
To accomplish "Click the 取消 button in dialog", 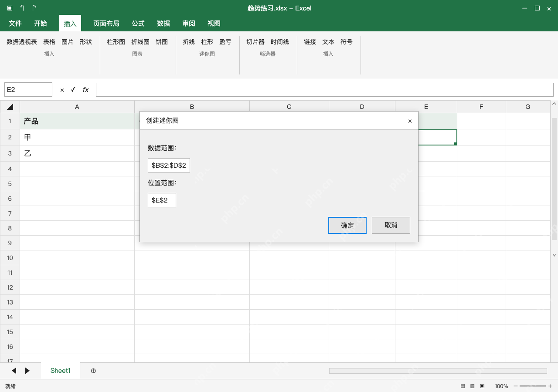I will [x=391, y=225].
